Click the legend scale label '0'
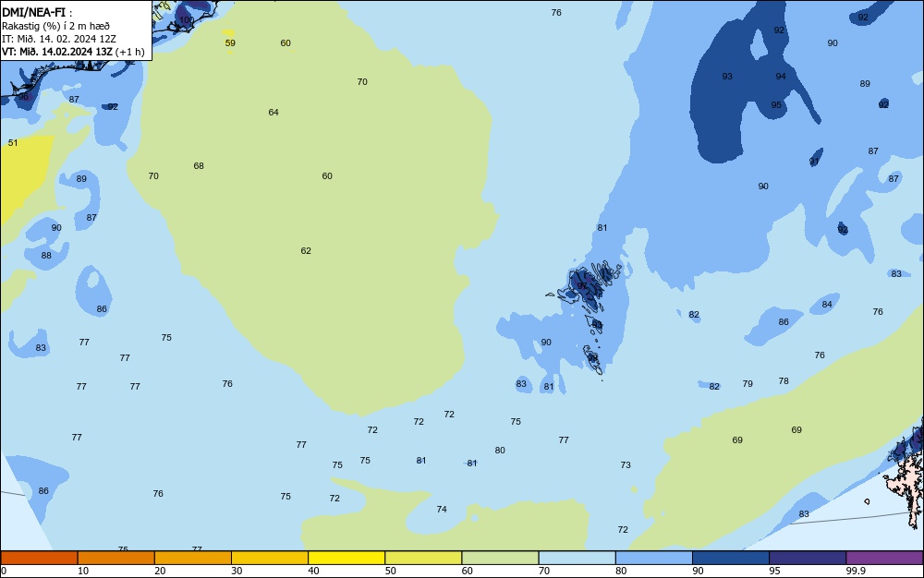Image resolution: width=924 pixels, height=578 pixels. pos(4,571)
